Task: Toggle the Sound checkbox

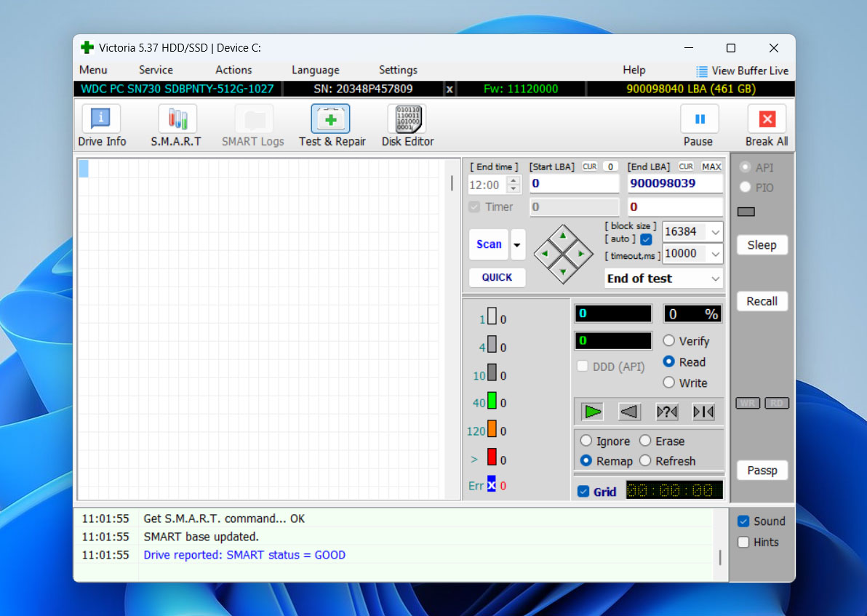Action: (743, 521)
